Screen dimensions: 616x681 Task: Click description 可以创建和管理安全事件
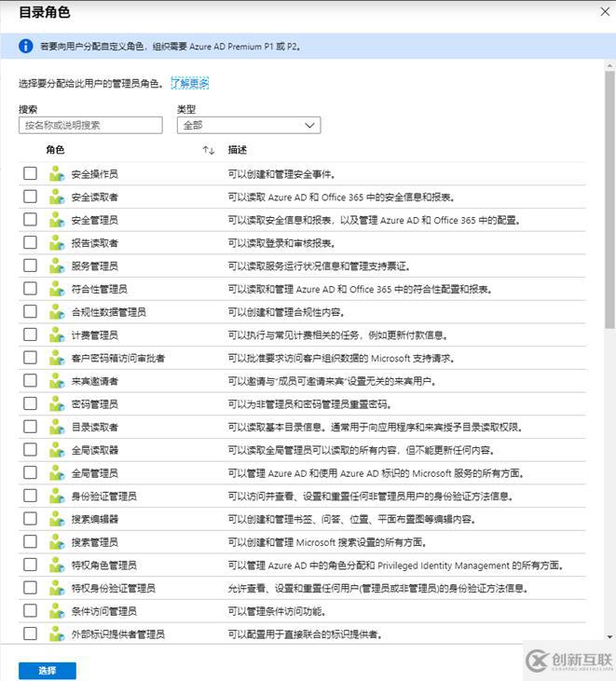[x=281, y=174]
